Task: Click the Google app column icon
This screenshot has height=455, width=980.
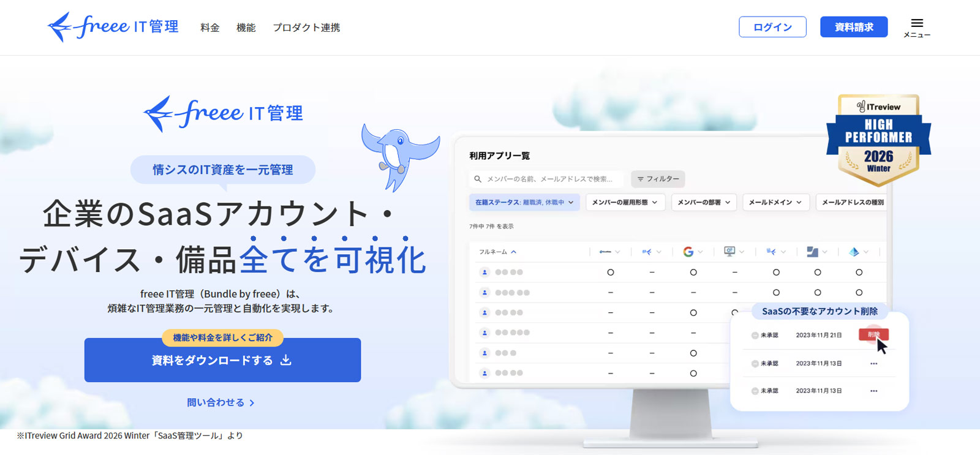Action: pyautogui.click(x=688, y=252)
